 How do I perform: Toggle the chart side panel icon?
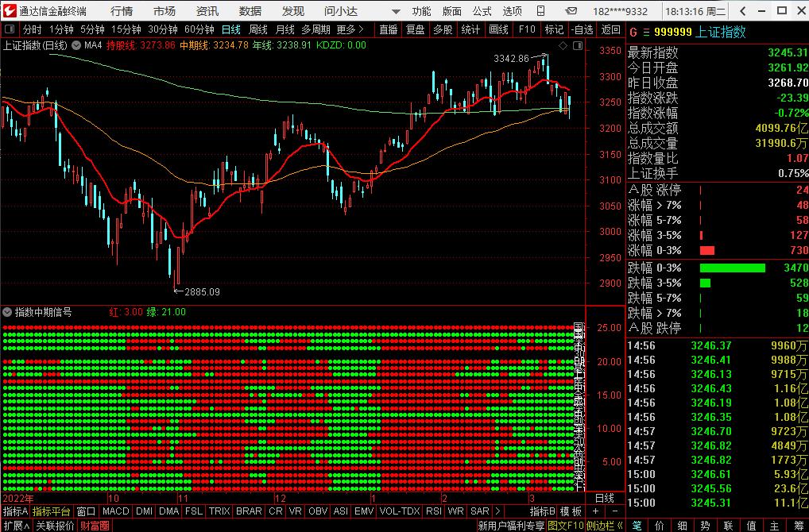[x=577, y=46]
